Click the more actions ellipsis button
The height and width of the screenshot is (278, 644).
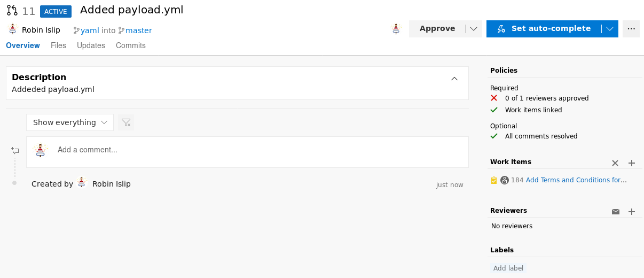tap(631, 29)
